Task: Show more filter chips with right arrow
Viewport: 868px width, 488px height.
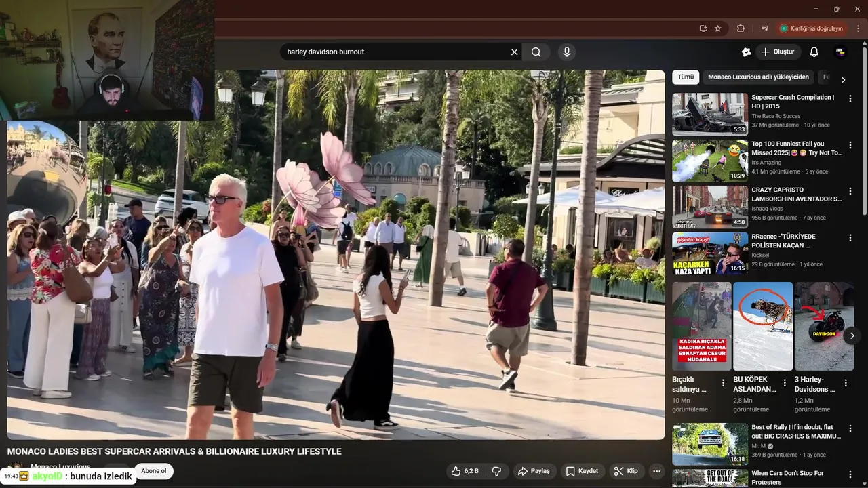Action: [x=843, y=79]
